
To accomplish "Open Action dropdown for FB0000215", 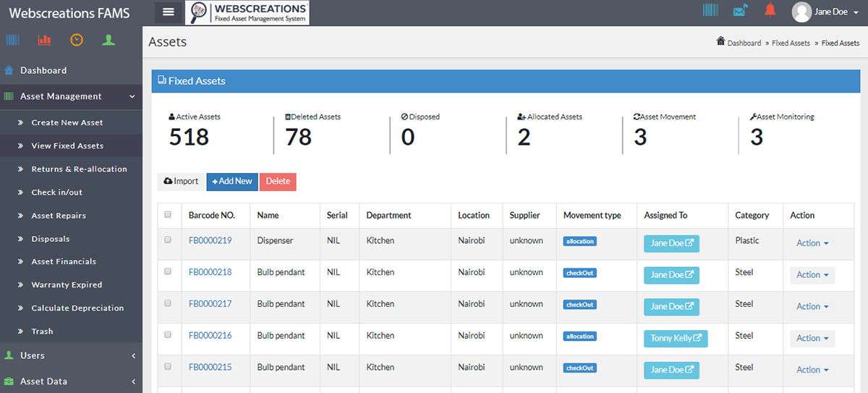I will 812,370.
